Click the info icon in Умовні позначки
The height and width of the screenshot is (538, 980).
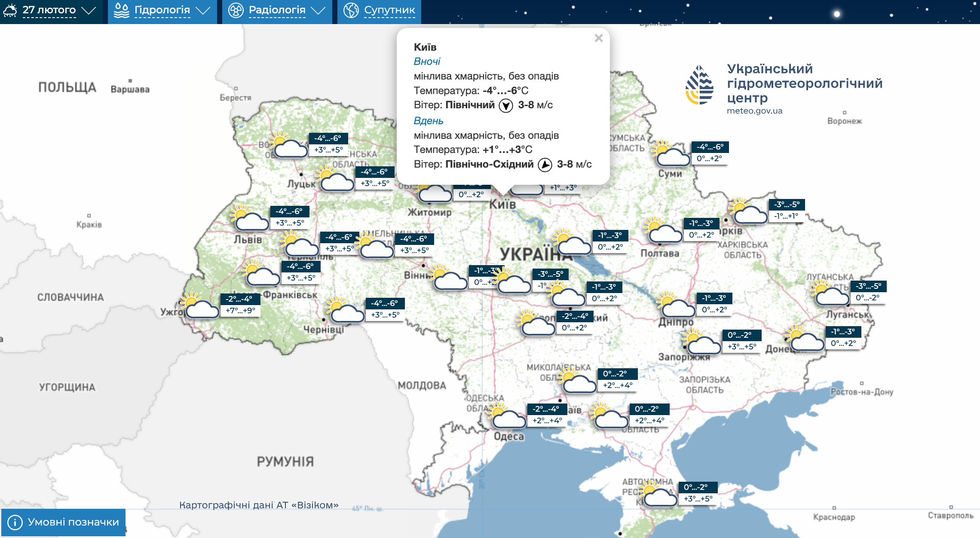pyautogui.click(x=15, y=522)
